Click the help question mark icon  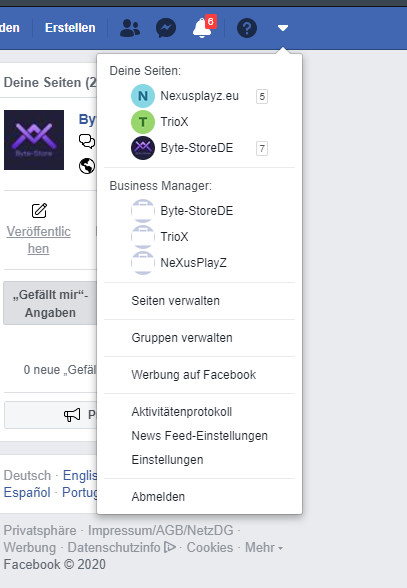click(247, 28)
